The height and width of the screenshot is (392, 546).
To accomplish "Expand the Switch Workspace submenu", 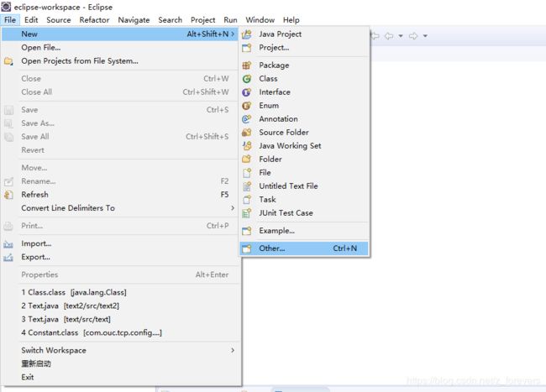I will coord(233,350).
